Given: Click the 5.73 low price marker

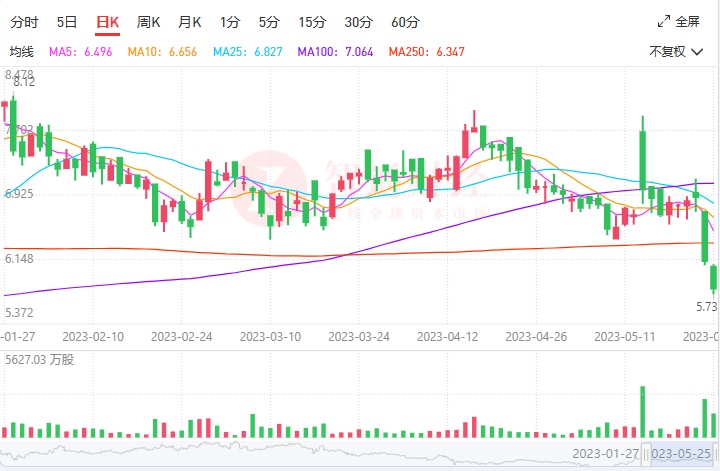Looking at the screenshot, I should (706, 307).
